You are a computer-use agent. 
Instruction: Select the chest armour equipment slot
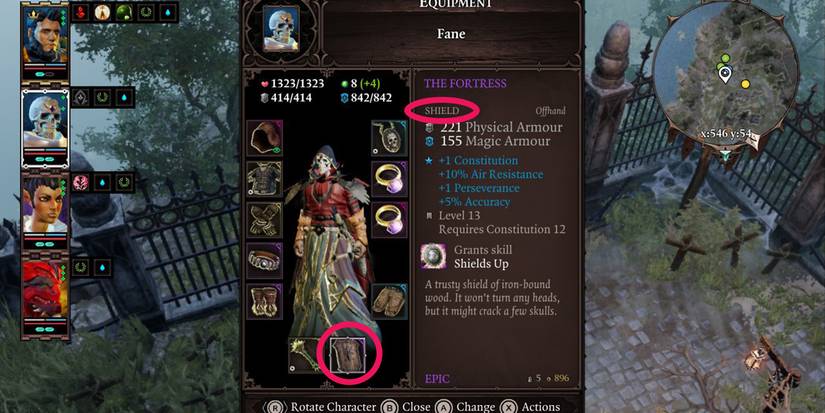(x=265, y=179)
